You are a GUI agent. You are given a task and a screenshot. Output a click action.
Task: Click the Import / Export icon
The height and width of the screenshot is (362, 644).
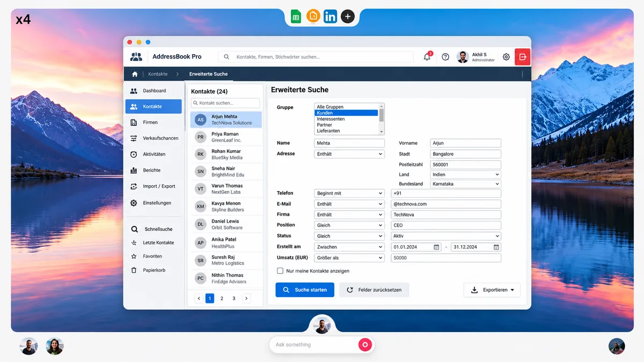pos(134,187)
